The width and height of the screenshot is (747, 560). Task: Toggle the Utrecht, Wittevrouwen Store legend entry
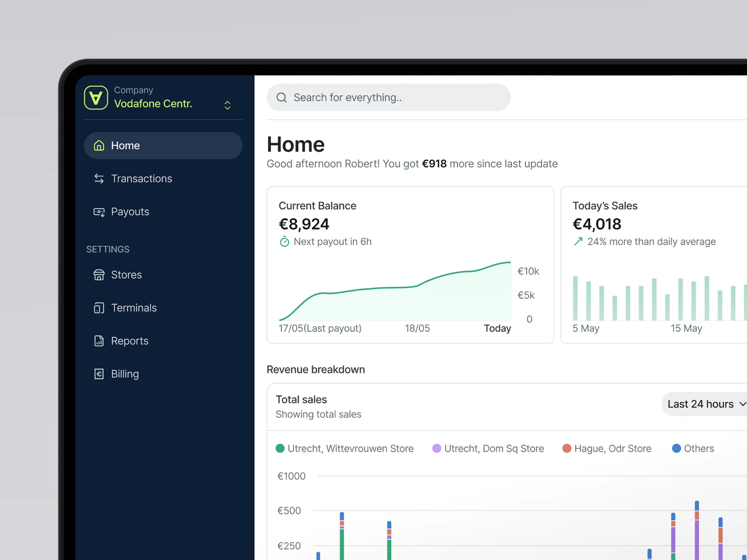(x=345, y=448)
